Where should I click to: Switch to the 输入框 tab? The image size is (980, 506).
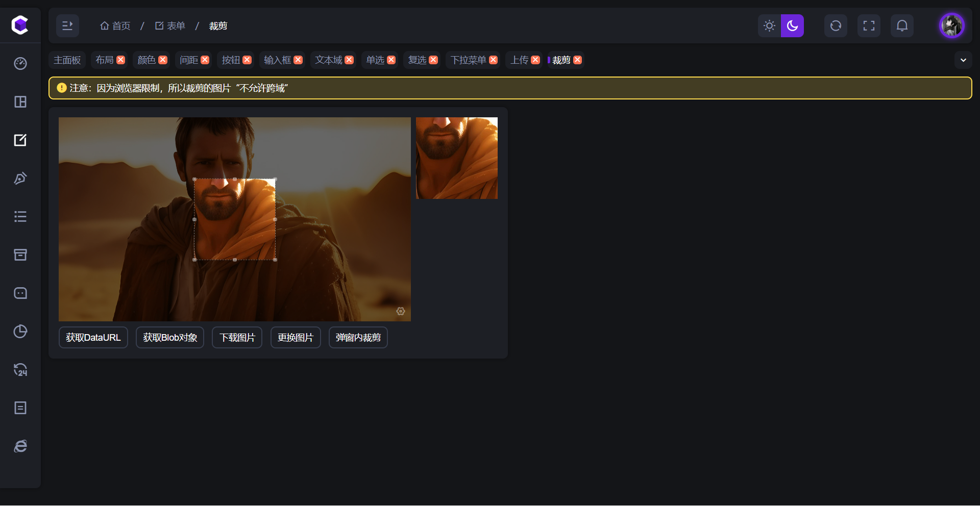pyautogui.click(x=277, y=60)
